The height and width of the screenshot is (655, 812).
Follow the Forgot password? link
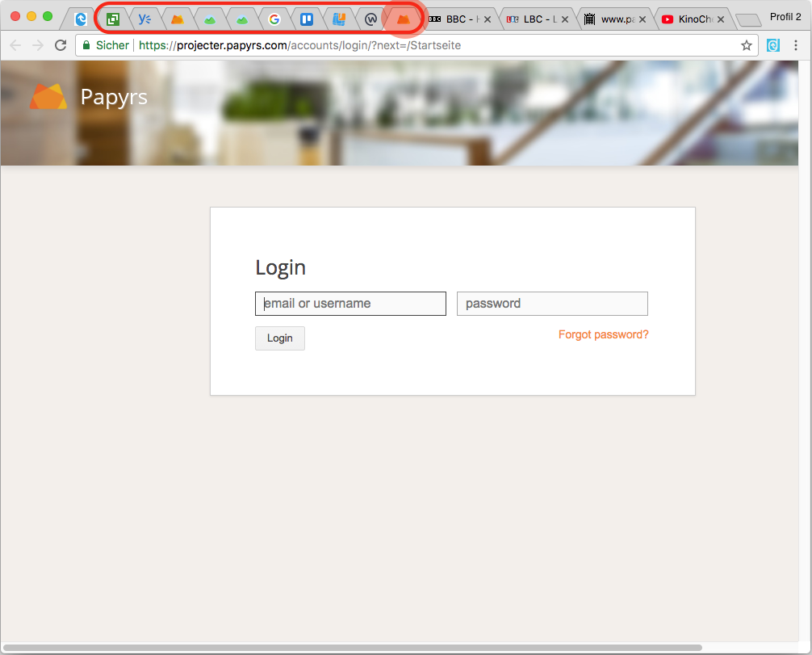click(x=603, y=334)
